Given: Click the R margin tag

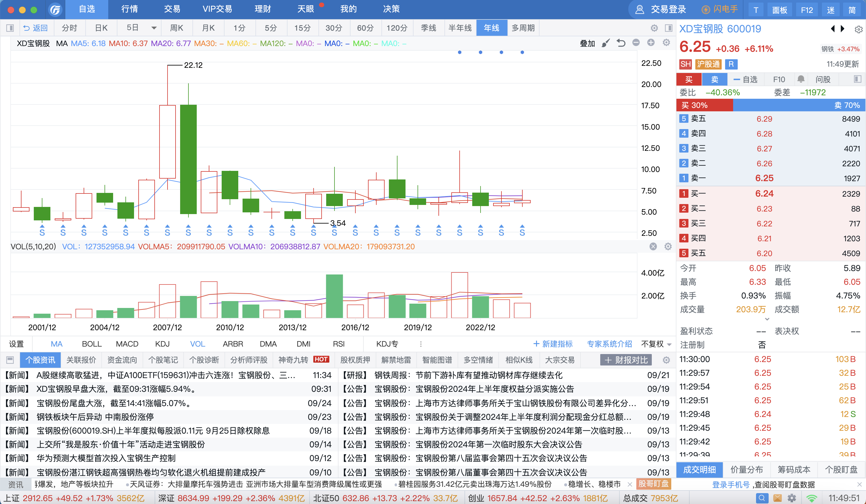Looking at the screenshot, I should click(731, 64).
